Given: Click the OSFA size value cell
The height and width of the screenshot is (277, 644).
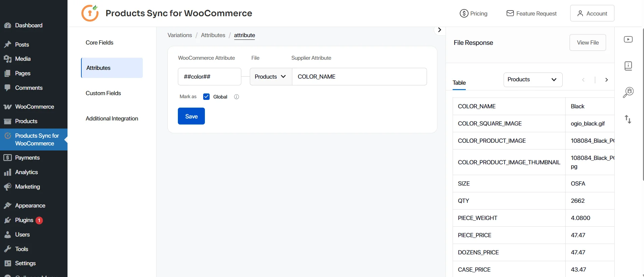Looking at the screenshot, I should point(590,184).
